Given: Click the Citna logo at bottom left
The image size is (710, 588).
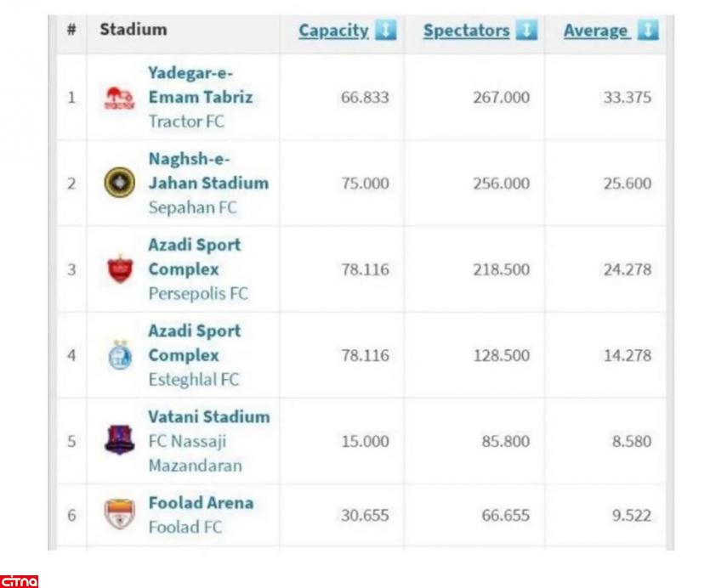Looking at the screenshot, I should [20, 581].
